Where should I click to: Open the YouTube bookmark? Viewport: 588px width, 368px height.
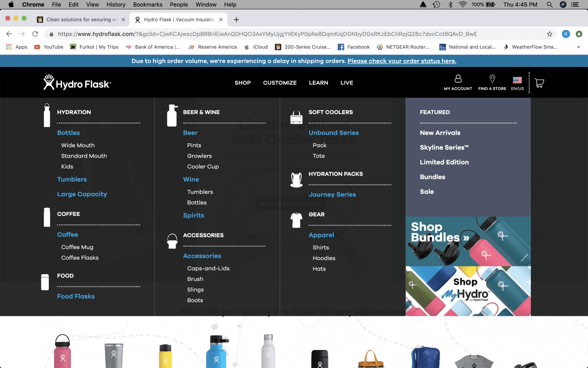pyautogui.click(x=49, y=47)
